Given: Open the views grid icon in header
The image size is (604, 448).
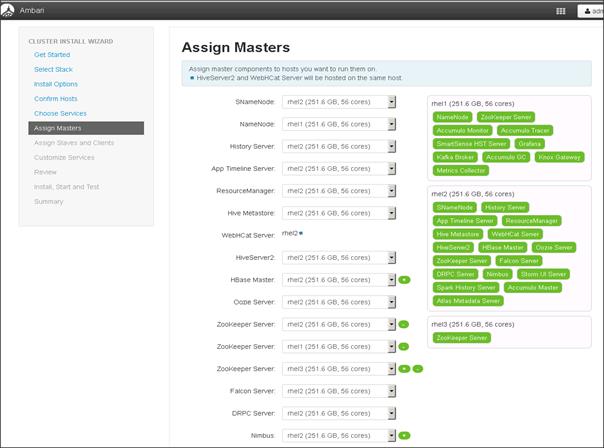Looking at the screenshot, I should pos(560,11).
